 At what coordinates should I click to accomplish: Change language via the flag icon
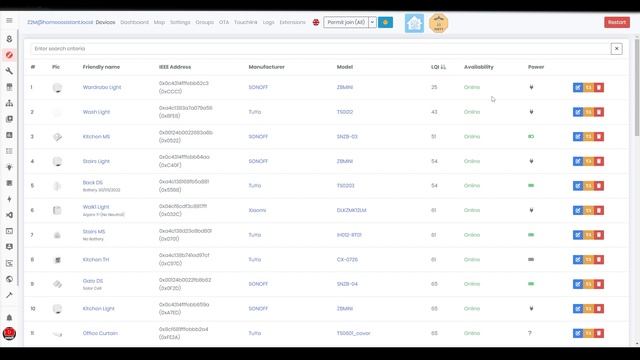pyautogui.click(x=316, y=22)
